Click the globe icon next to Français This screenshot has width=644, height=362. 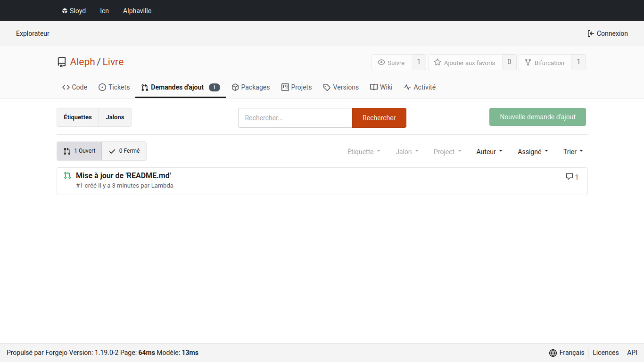coord(553,353)
